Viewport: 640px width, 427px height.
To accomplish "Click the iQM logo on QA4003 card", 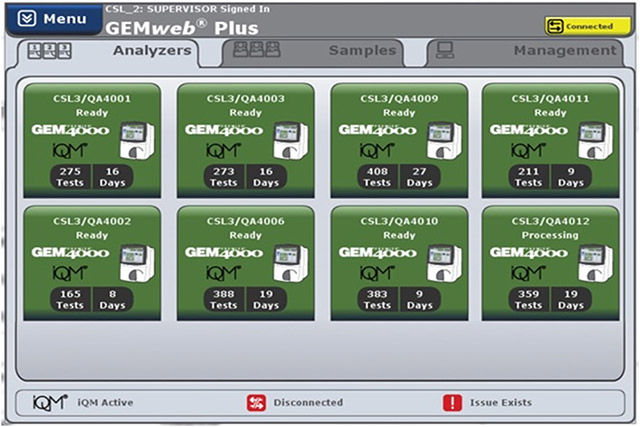I will [224, 150].
